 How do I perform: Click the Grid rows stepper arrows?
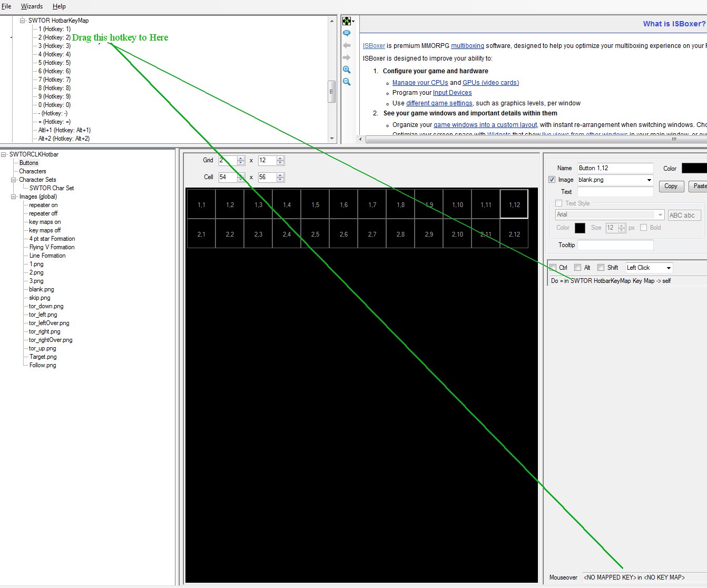pos(241,161)
